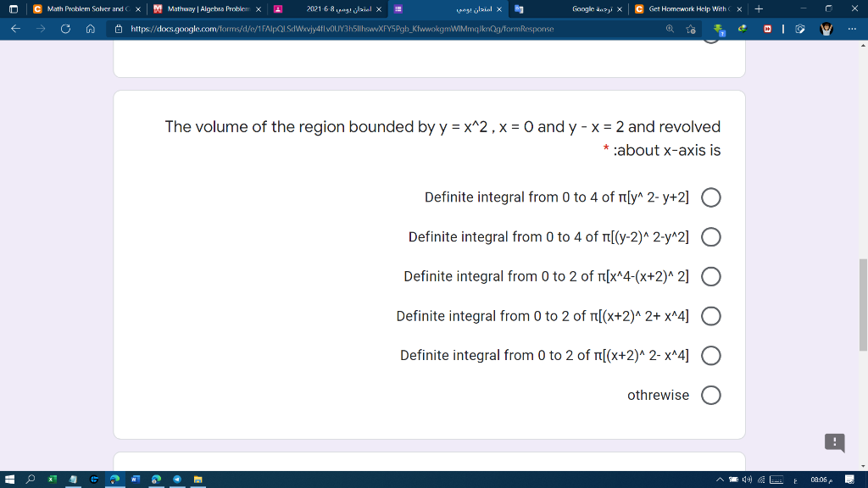Select the 'Definite integral from 0 to 2 of π[(x+2)^ 2- x^4]' option
868x488 pixels.
pyautogui.click(x=711, y=355)
